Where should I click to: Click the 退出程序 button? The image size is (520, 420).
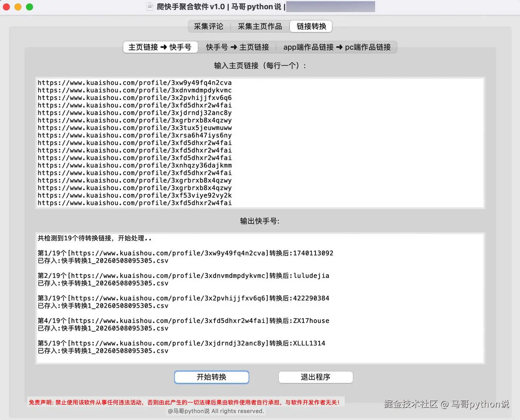point(316,377)
